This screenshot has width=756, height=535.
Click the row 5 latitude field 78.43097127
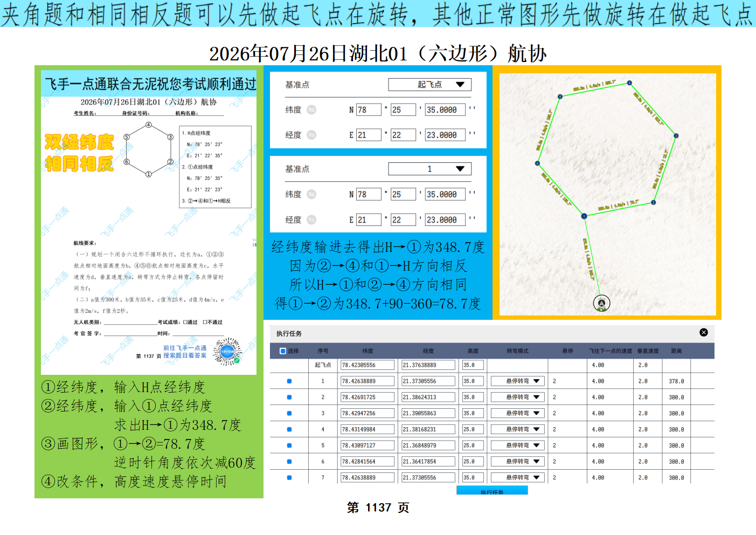367,446
